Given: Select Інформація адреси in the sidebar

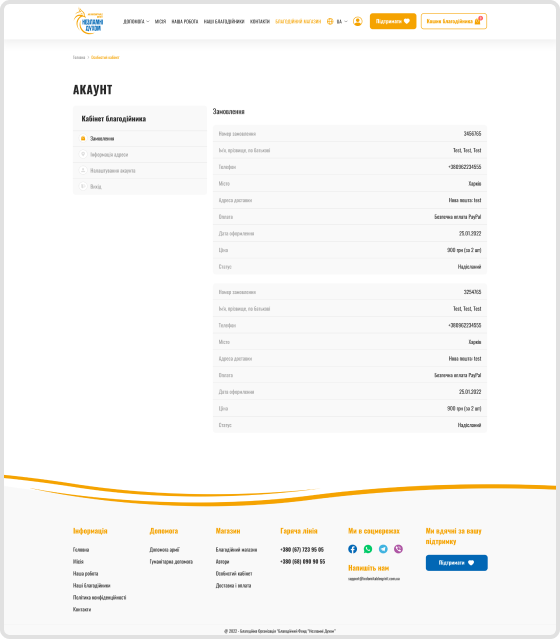Looking at the screenshot, I should pyautogui.click(x=140, y=154).
